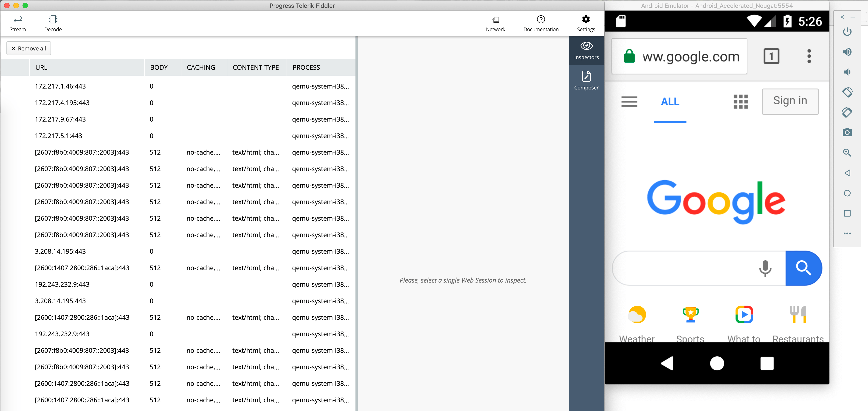Image resolution: width=868 pixels, height=411 pixels.
Task: Sort sessions by URL column header
Action: (x=87, y=67)
